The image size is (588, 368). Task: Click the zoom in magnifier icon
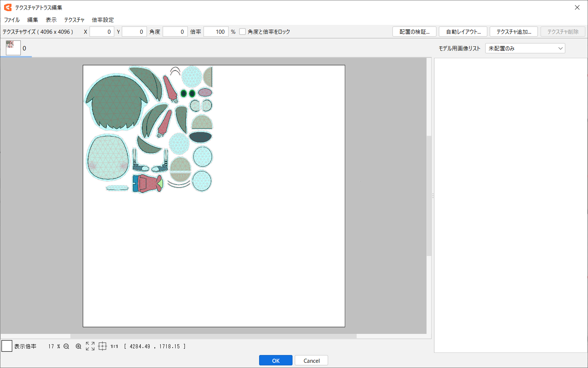[x=78, y=346]
